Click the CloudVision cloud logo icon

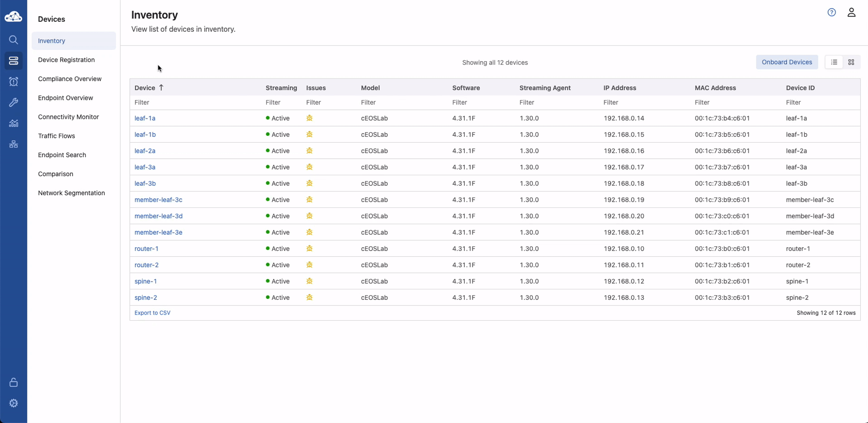pos(13,16)
